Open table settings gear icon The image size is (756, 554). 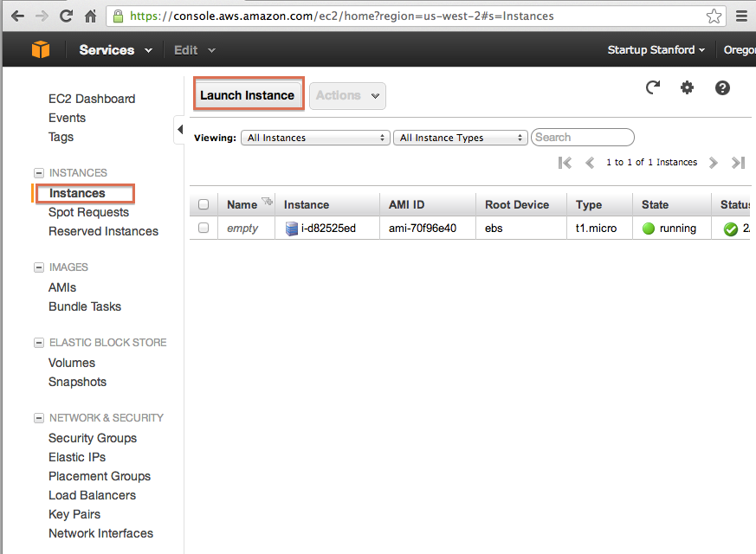[x=687, y=87]
